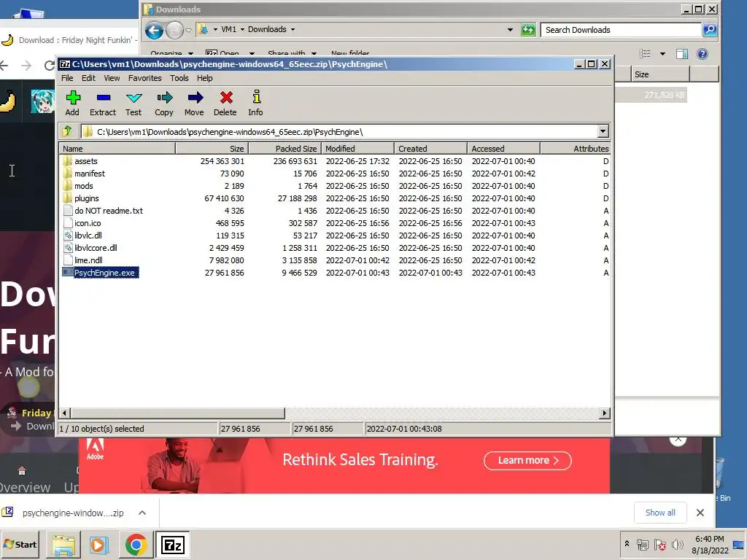Click 7-Zip taskbar button
The width and height of the screenshot is (747, 560).
pyautogui.click(x=172, y=545)
